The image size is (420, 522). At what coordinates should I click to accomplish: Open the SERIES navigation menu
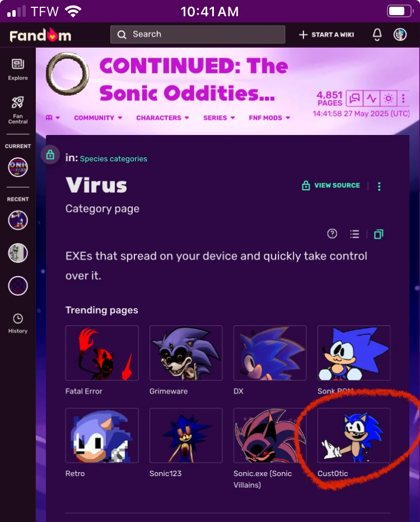(219, 118)
